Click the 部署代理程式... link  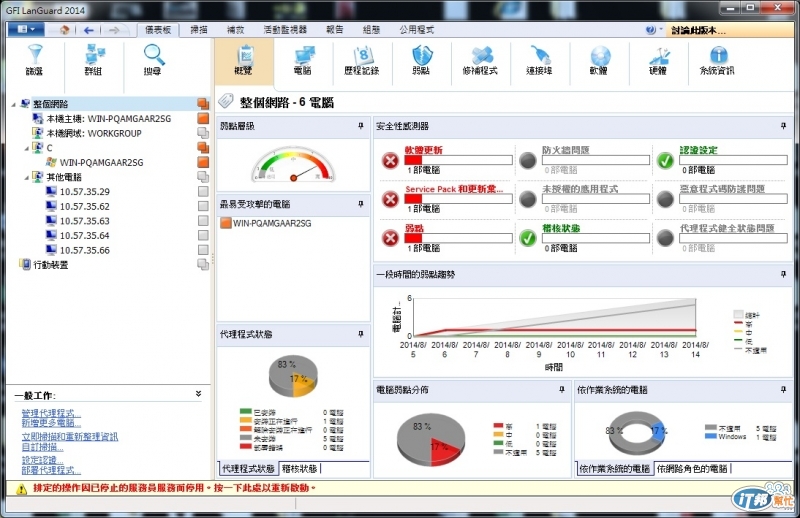pyautogui.click(x=51, y=470)
